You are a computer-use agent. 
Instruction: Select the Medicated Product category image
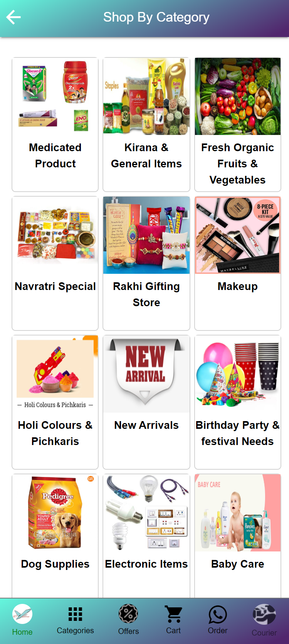coord(55,96)
